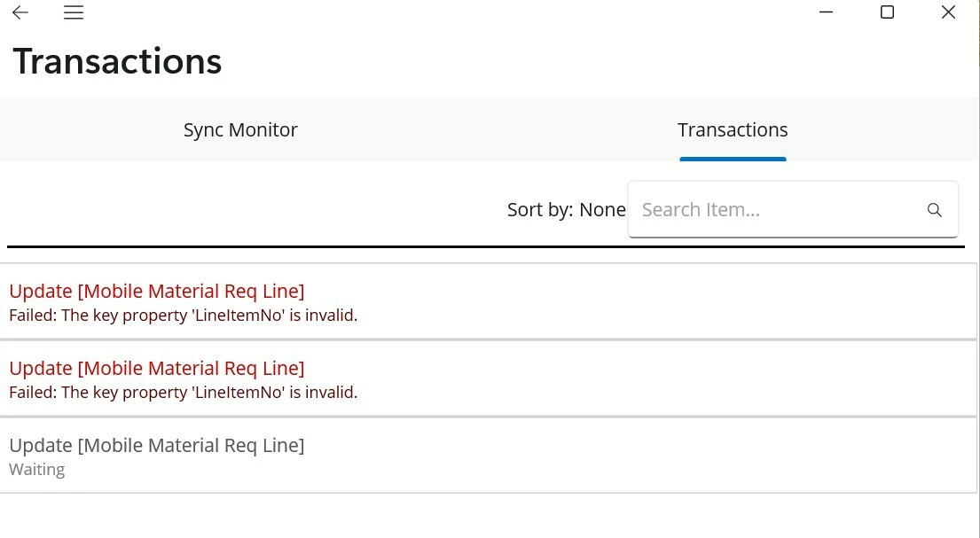Screen dimensions: 980x538
Task: Click the Waiting status text
Action: click(36, 469)
